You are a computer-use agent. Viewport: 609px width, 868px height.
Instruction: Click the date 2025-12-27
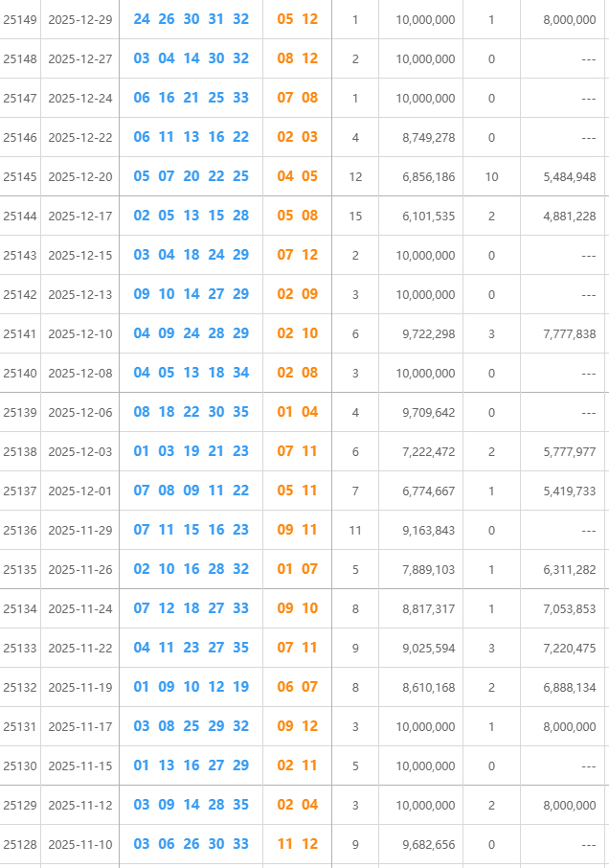[80, 58]
